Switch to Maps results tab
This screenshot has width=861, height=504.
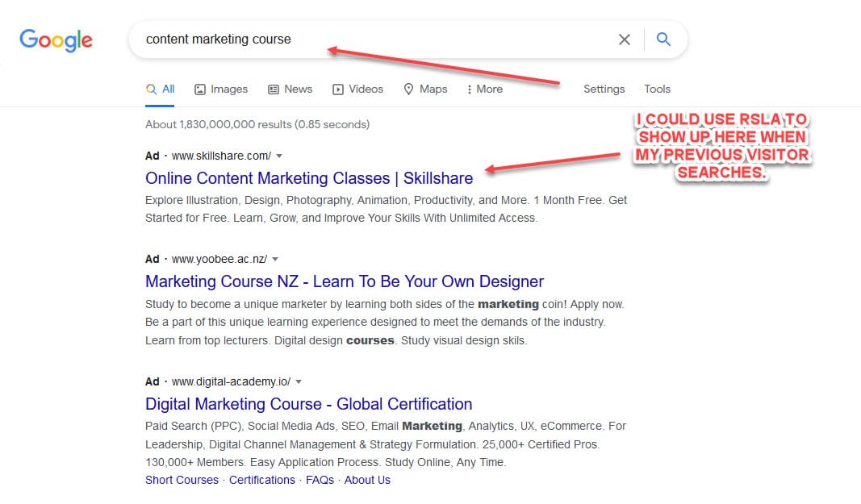[425, 89]
